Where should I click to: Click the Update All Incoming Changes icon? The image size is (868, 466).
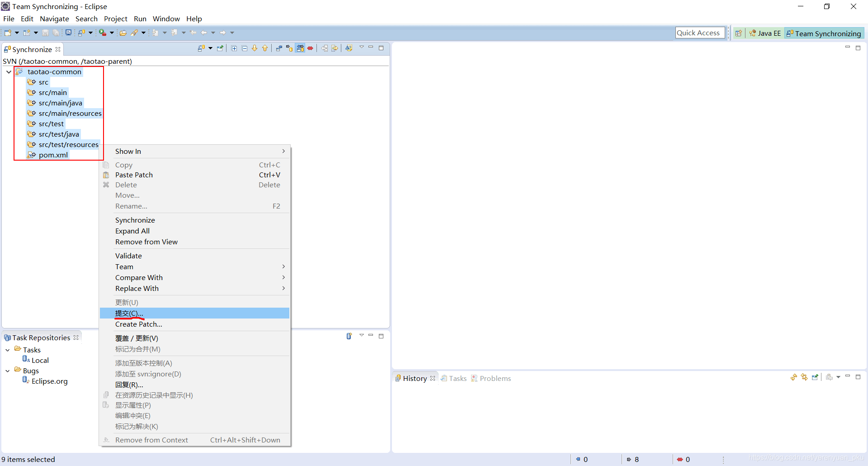click(x=325, y=48)
